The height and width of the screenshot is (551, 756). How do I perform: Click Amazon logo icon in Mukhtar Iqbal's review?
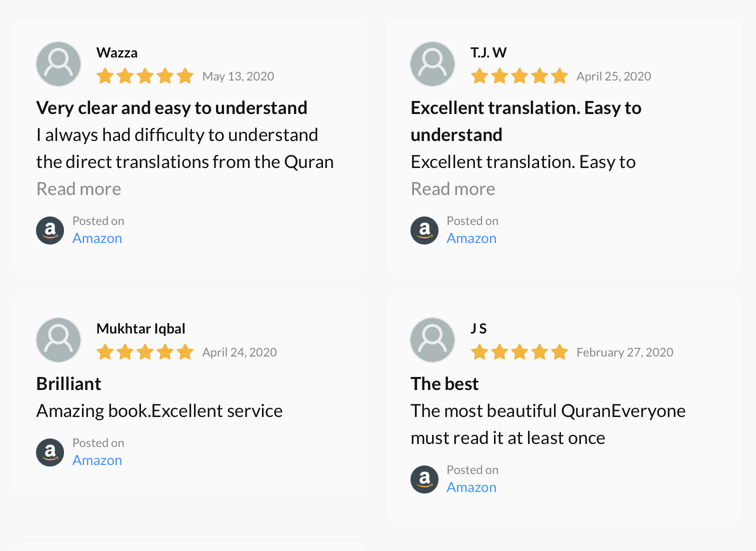click(50, 452)
